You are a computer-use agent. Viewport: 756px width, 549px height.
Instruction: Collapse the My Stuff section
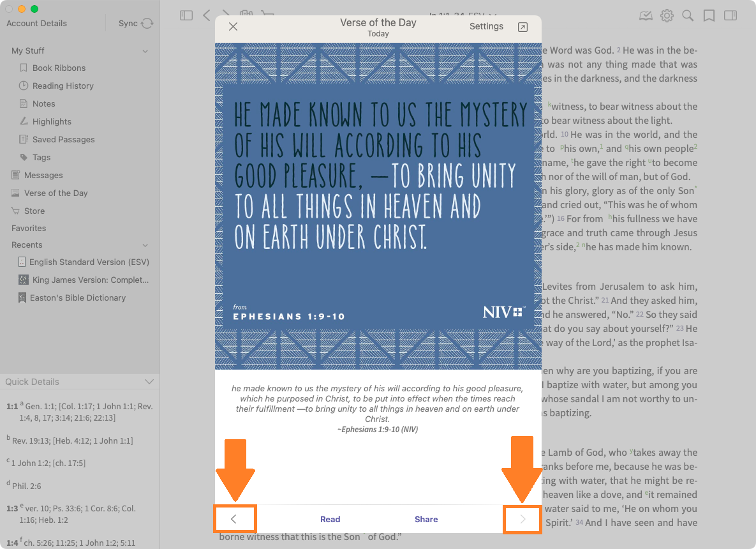[x=145, y=51]
